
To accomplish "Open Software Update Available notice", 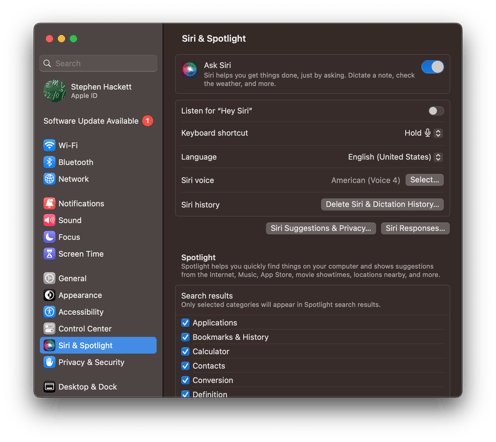I will pos(98,121).
